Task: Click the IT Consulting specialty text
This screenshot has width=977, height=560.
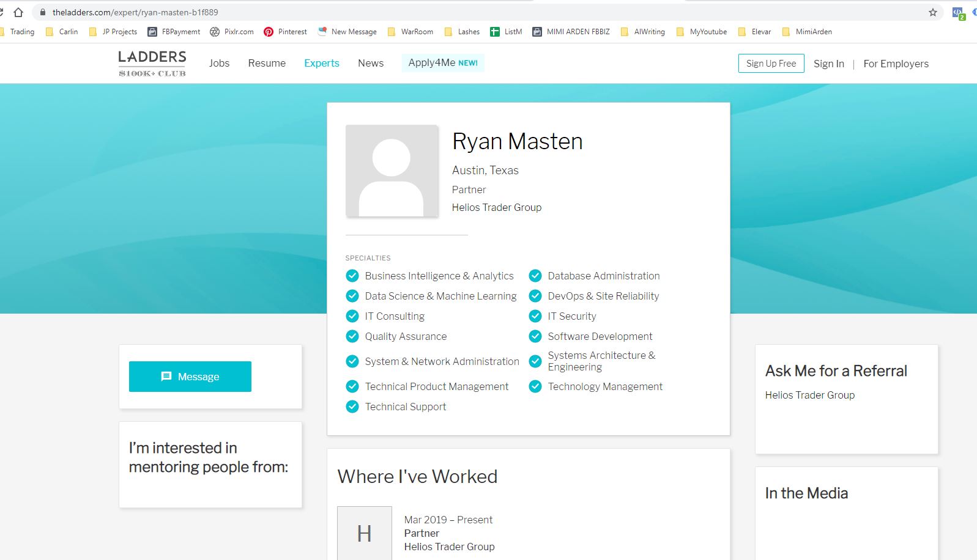Action: point(395,316)
